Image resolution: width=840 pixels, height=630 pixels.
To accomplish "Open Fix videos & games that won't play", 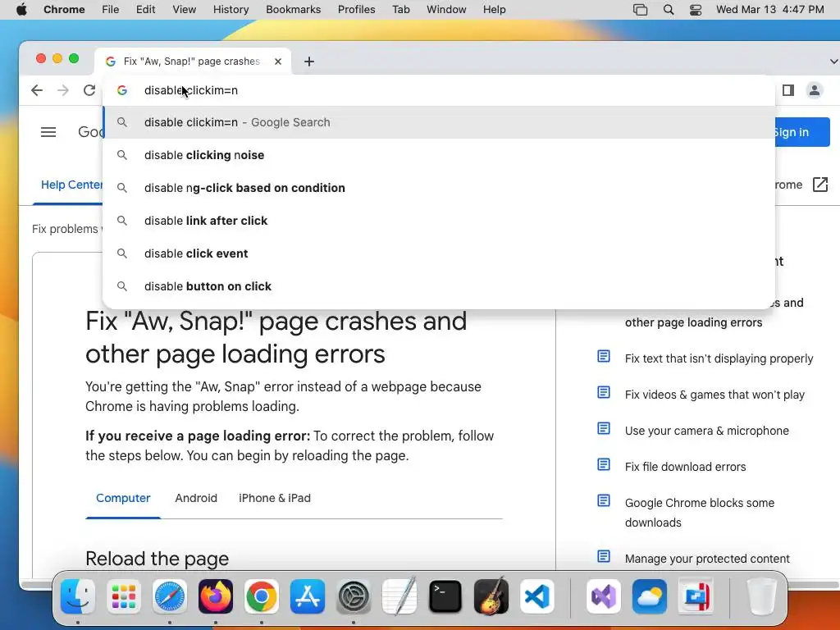I will coord(714,395).
